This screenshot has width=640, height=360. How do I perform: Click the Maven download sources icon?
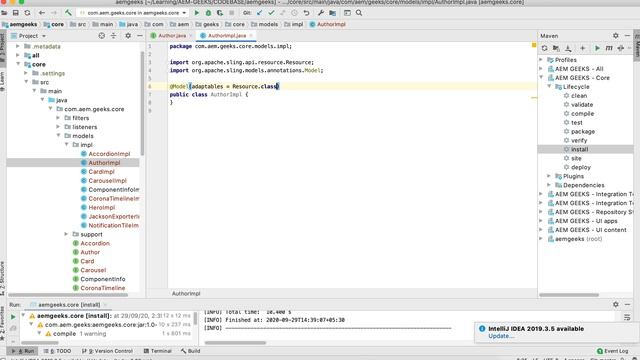click(568, 49)
